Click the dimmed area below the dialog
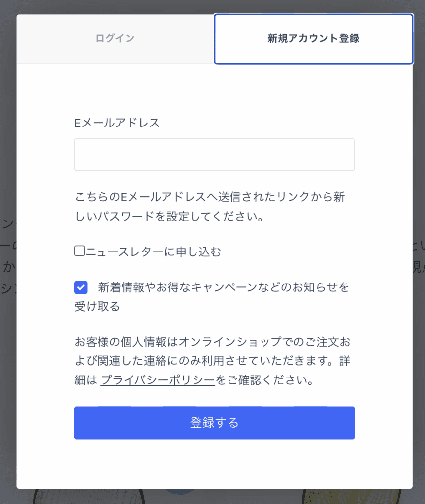425x504 pixels. (x=222, y=497)
